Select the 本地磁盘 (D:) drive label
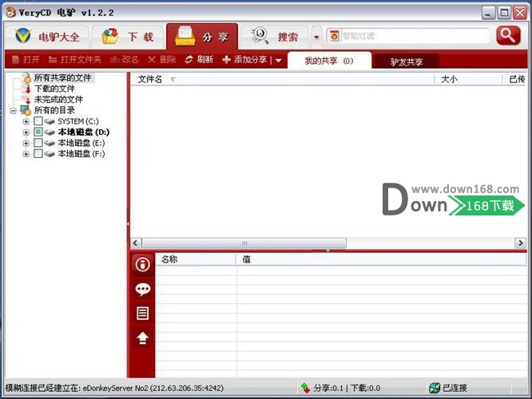The image size is (532, 399). coord(83,132)
